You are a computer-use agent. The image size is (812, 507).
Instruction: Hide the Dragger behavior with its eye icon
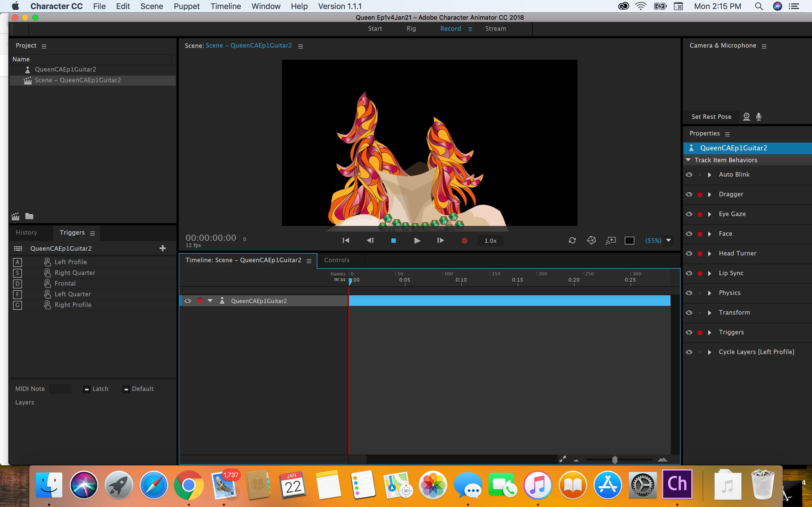689,194
